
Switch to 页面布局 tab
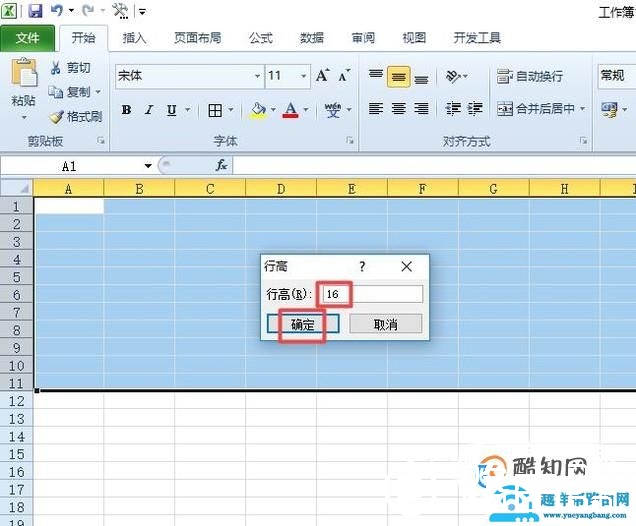click(x=198, y=38)
